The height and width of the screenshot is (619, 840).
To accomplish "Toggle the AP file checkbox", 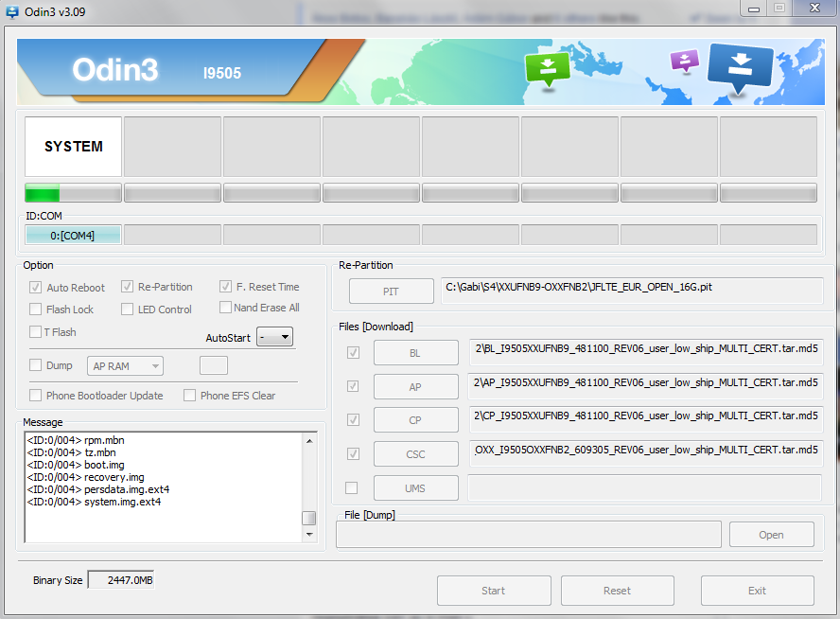I will click(x=353, y=386).
